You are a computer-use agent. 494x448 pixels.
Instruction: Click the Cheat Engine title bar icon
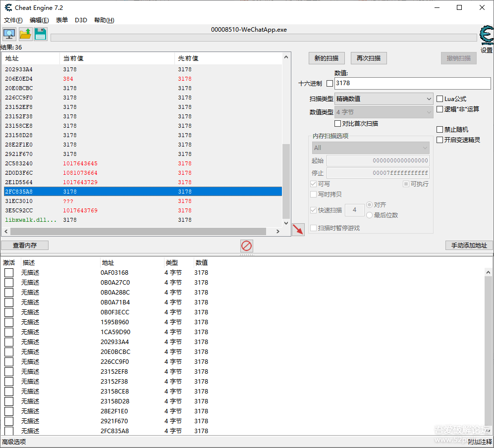coord(8,8)
